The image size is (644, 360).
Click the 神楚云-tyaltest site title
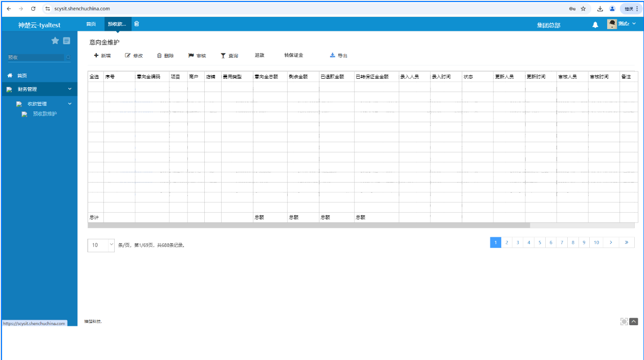click(39, 25)
